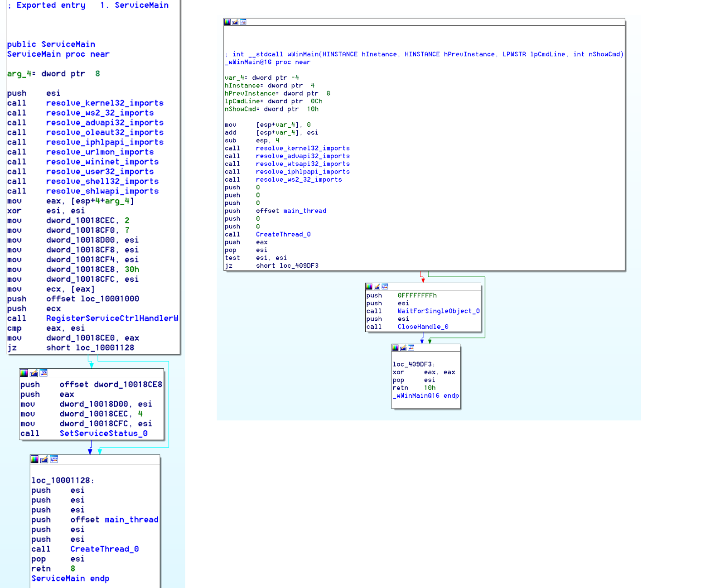Click edit pencil icon on wWinMain node
The width and height of the screenshot is (725, 588).
pos(235,22)
